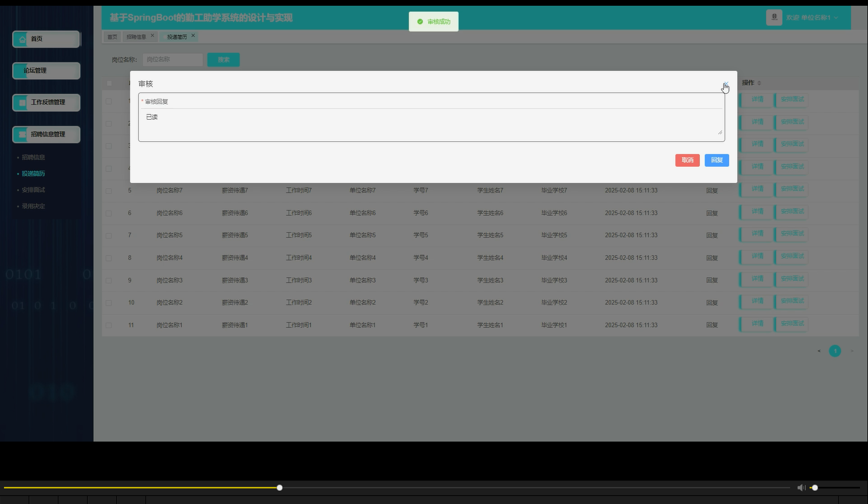868x504 pixels.
Task: Click the icon beside 招聘信息管理
Action: 22,135
